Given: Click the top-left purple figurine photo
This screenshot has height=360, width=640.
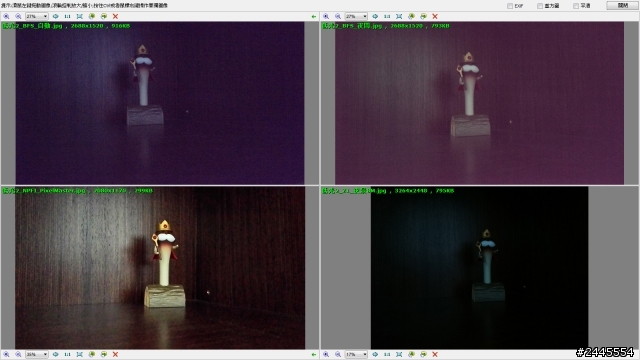Looking at the screenshot, I should click(x=160, y=103).
